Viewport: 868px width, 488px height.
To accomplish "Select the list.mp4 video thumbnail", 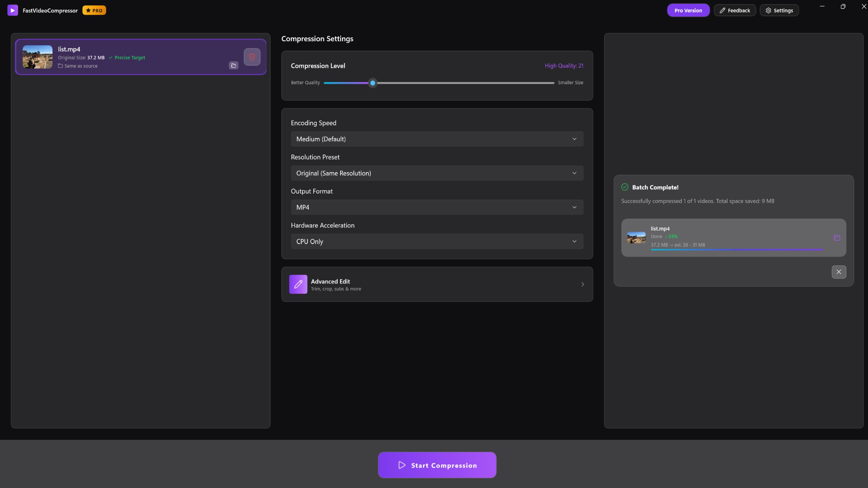I will click(x=37, y=56).
